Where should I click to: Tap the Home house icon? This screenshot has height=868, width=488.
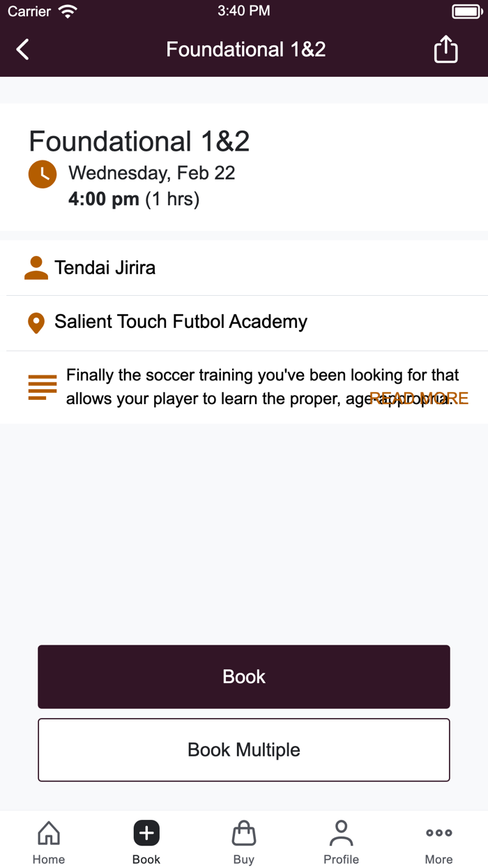point(48,832)
